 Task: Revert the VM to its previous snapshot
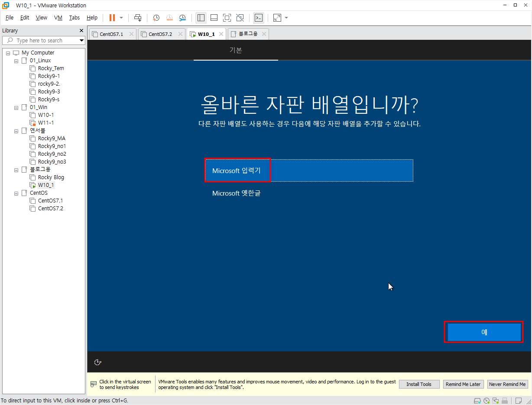pos(169,18)
